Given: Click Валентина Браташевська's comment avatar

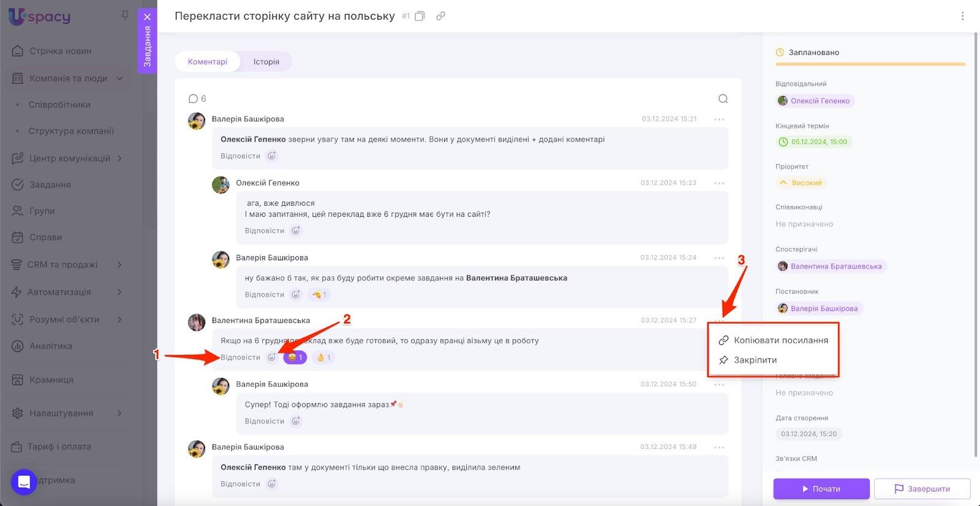Looking at the screenshot, I should 197,322.
